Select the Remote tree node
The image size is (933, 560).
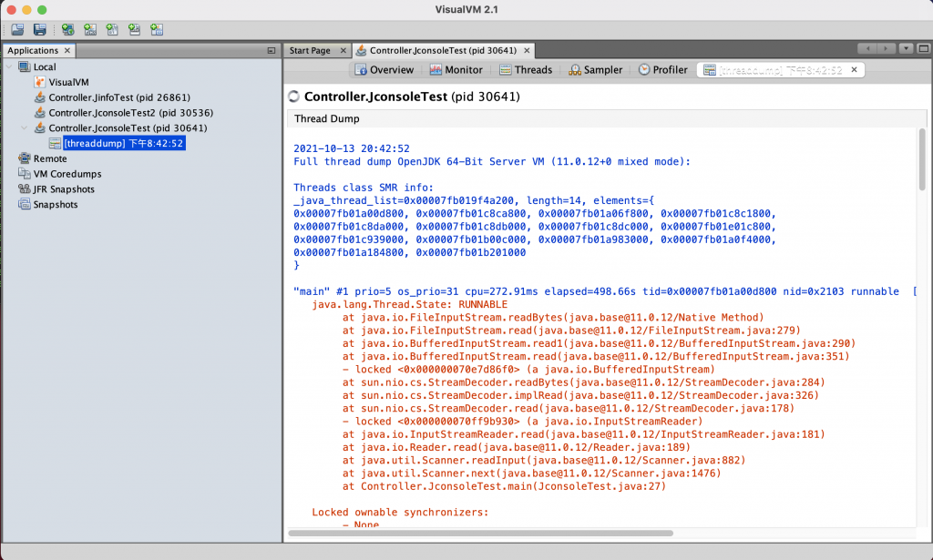click(50, 158)
